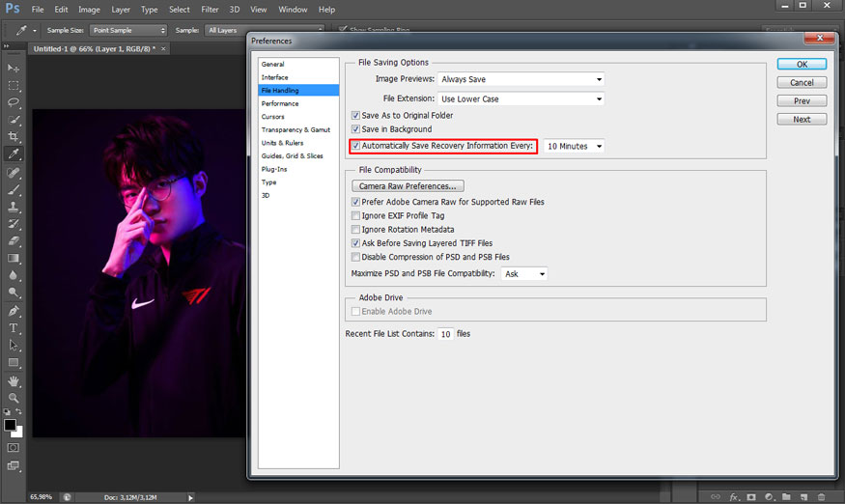The height and width of the screenshot is (504, 845).
Task: Change screen mode icon in toolbox
Action: click(14, 465)
